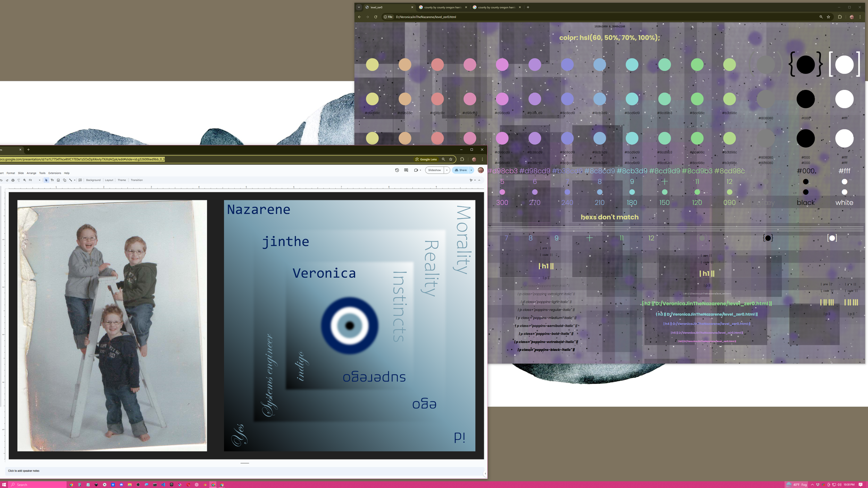Open the Arrange menu
Image resolution: width=868 pixels, height=488 pixels.
coord(31,173)
